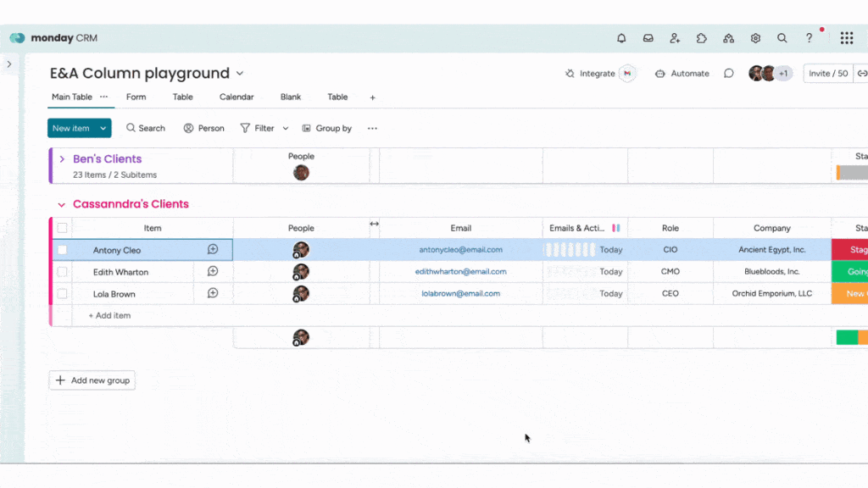Open the Calendar tab

(236, 97)
